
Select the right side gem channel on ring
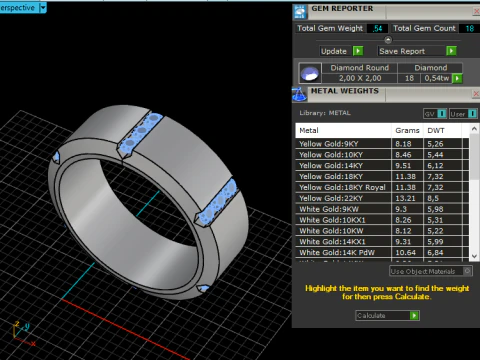[218, 203]
